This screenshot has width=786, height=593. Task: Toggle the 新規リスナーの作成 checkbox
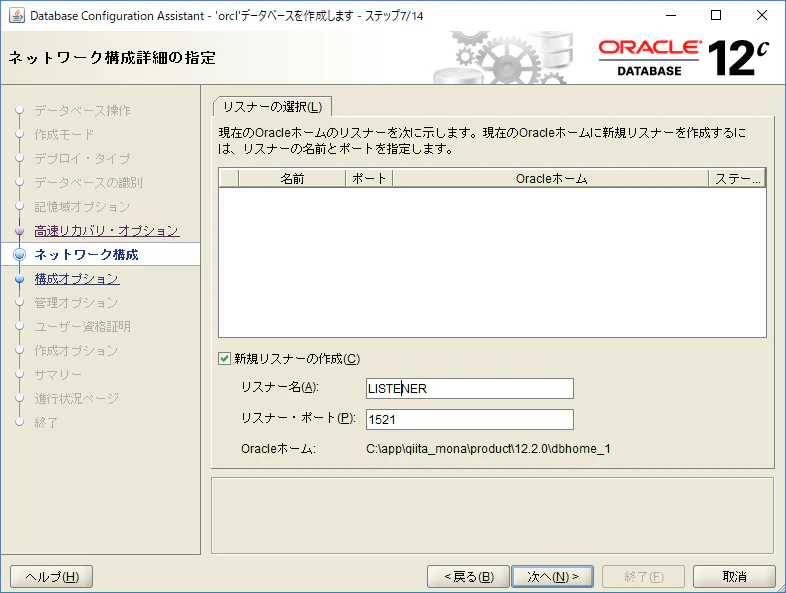click(224, 358)
